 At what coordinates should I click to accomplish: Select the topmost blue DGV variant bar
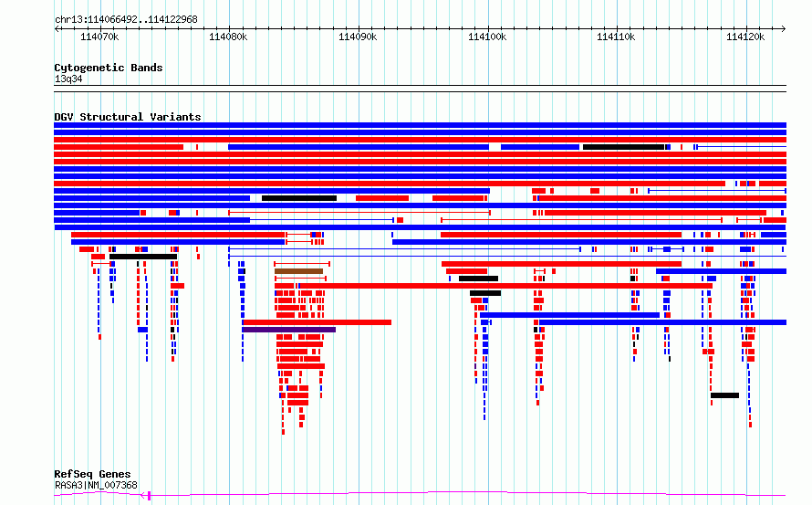tap(420, 125)
